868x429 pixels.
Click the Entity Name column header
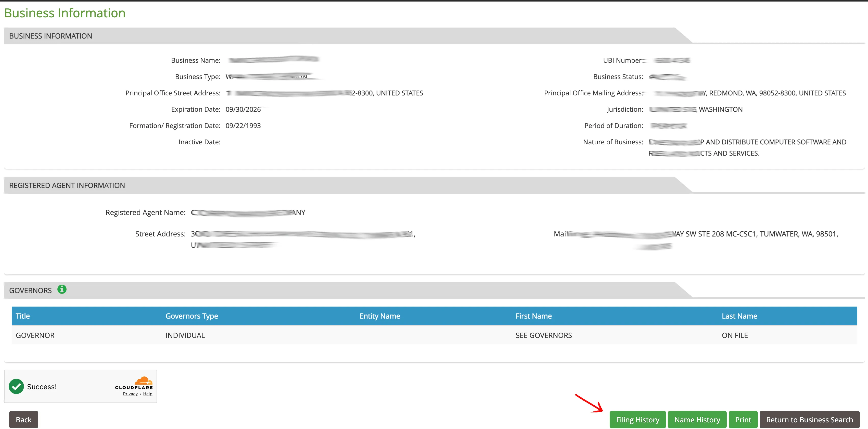pos(380,316)
